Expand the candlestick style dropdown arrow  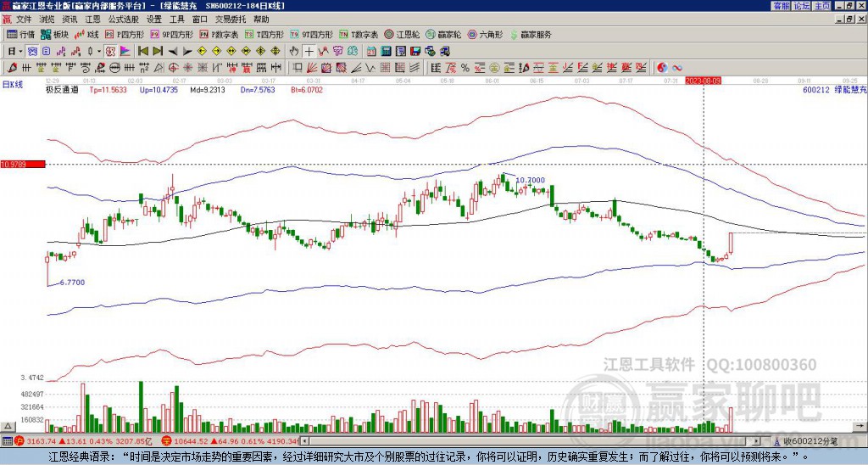[99, 52]
